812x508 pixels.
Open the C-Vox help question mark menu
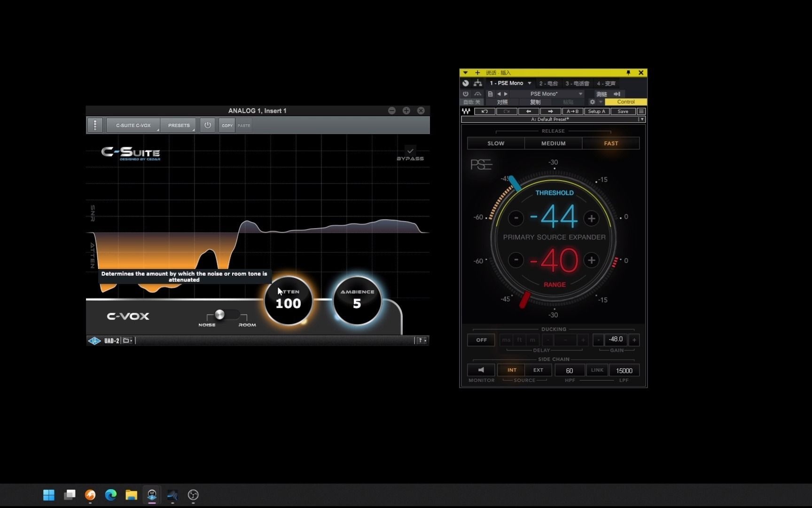tap(422, 341)
